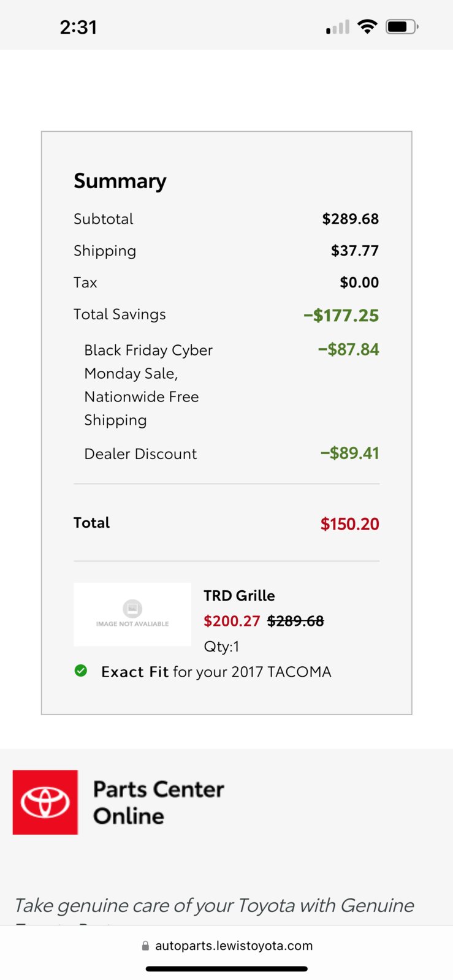The width and height of the screenshot is (453, 980).
Task: Tap the Toyota logo icon
Action: 45,802
